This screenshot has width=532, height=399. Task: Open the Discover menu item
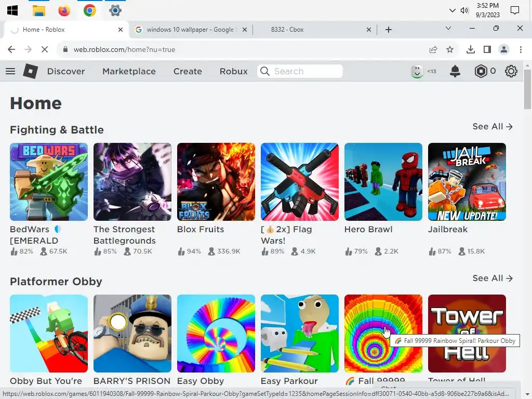66,71
